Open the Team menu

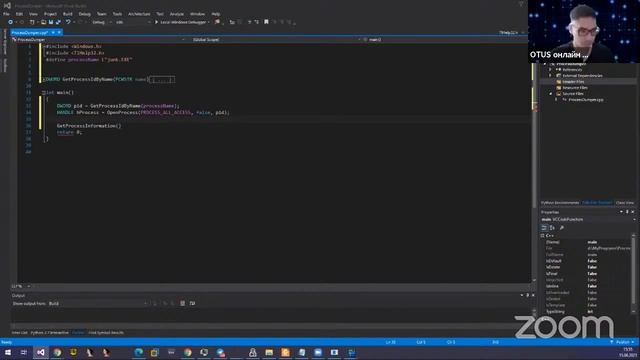pyautogui.click(x=102, y=14)
